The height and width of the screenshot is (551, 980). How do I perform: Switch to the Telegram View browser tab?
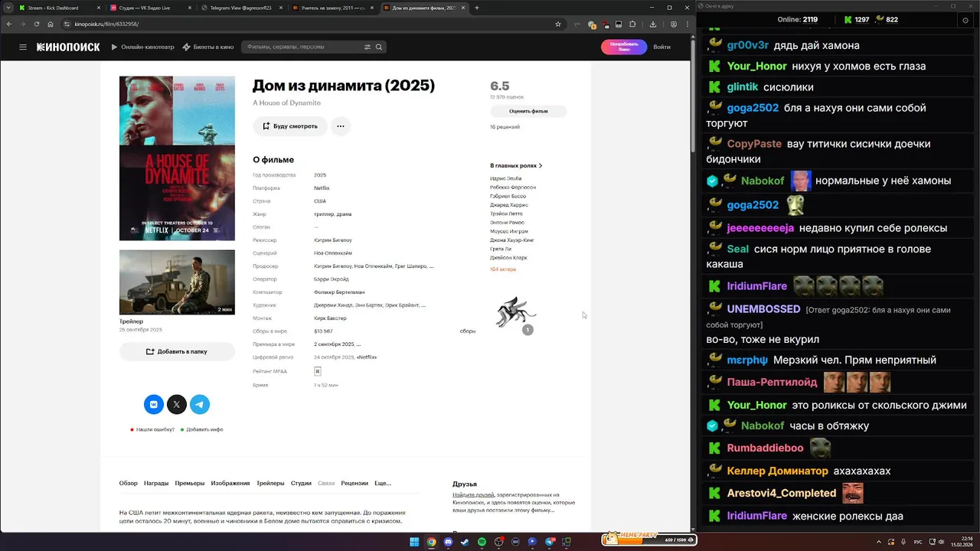241,8
